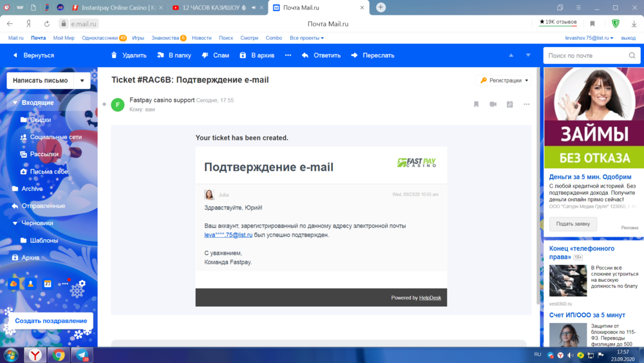
Task: Open the HelpDesk link in footer
Action: [430, 298]
